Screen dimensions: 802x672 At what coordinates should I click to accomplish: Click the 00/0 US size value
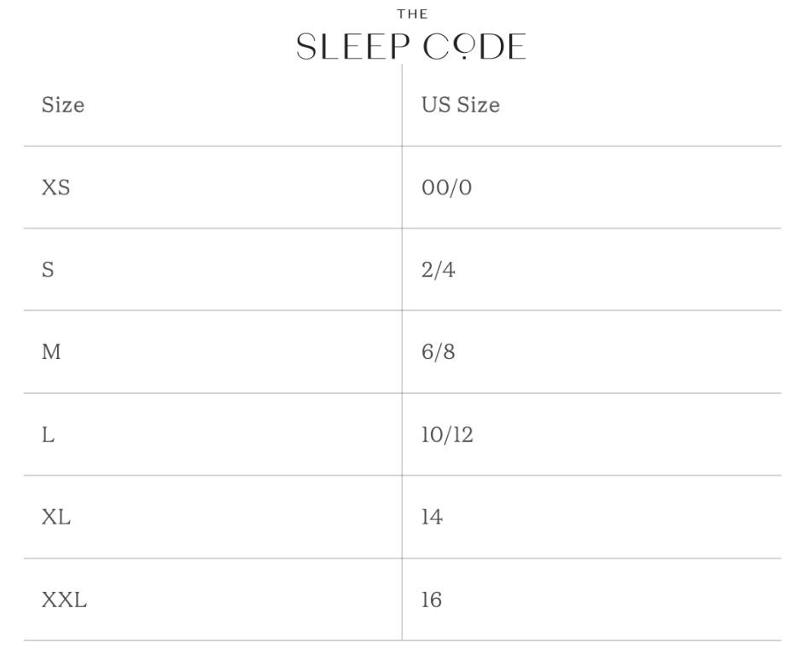[x=446, y=188]
